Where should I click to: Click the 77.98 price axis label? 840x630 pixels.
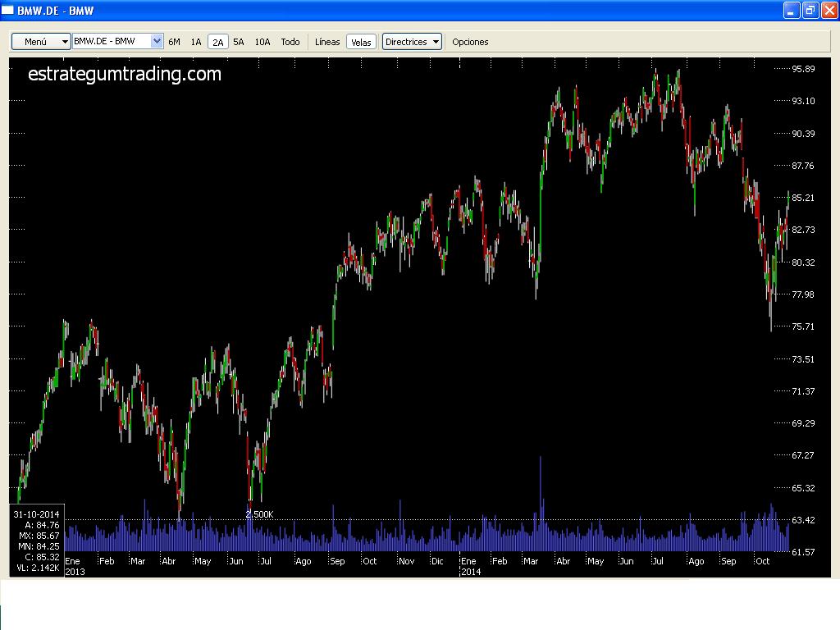coord(803,294)
